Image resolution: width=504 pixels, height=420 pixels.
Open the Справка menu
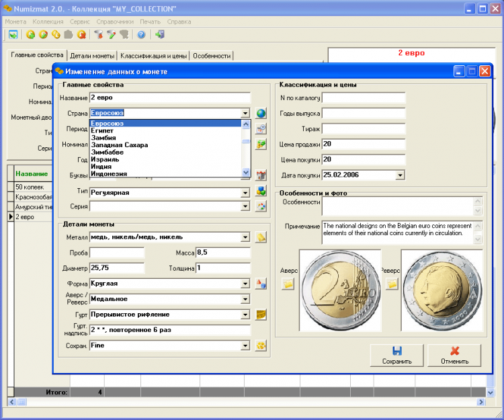[179, 22]
